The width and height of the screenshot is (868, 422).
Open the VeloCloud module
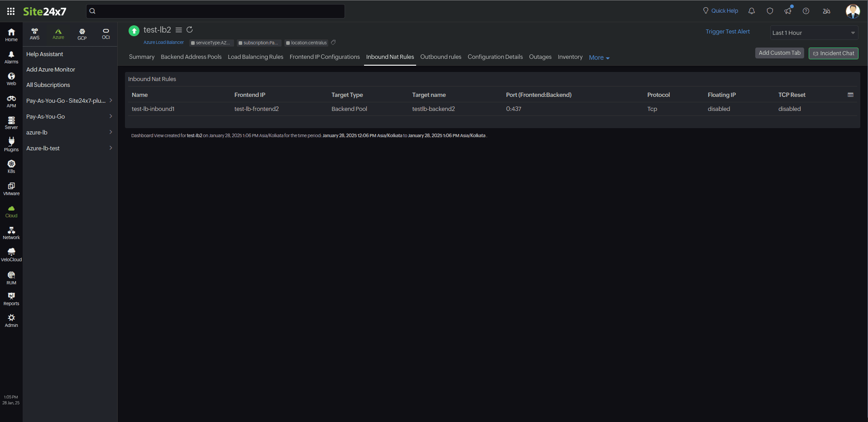point(11,254)
